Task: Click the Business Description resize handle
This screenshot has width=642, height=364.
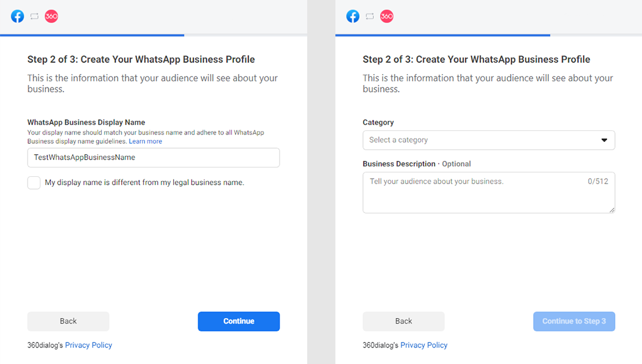Action: tap(611, 210)
